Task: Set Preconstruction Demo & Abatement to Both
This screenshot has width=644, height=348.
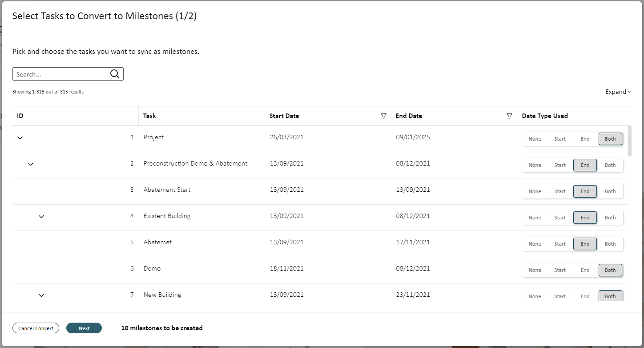Action: pos(610,165)
